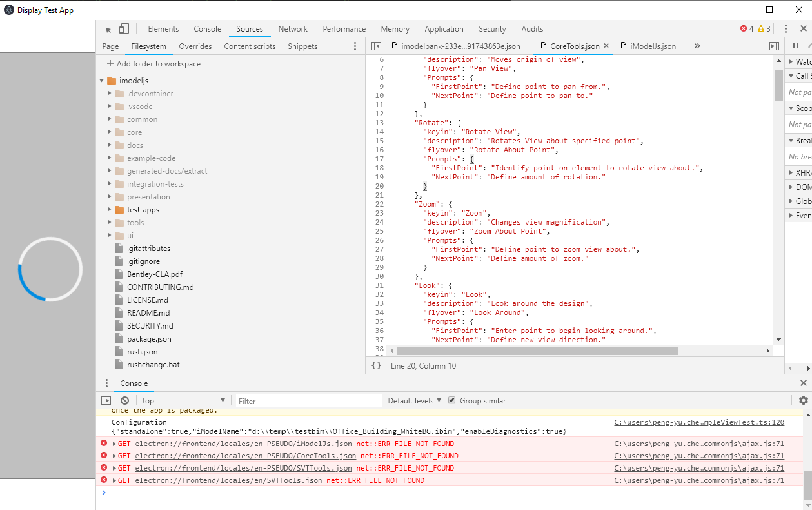This screenshot has height=510, width=812.
Task: Open the Audits panel
Action: [x=532, y=29]
